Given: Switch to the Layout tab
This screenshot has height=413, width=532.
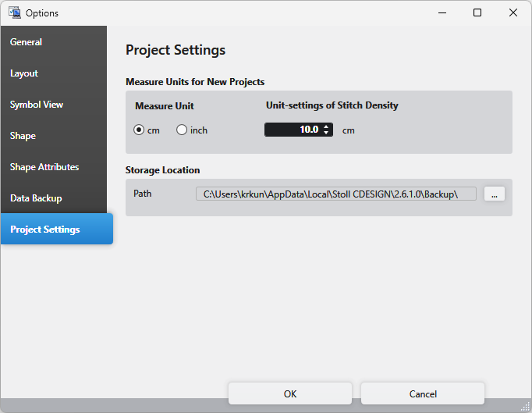Looking at the screenshot, I should [24, 73].
